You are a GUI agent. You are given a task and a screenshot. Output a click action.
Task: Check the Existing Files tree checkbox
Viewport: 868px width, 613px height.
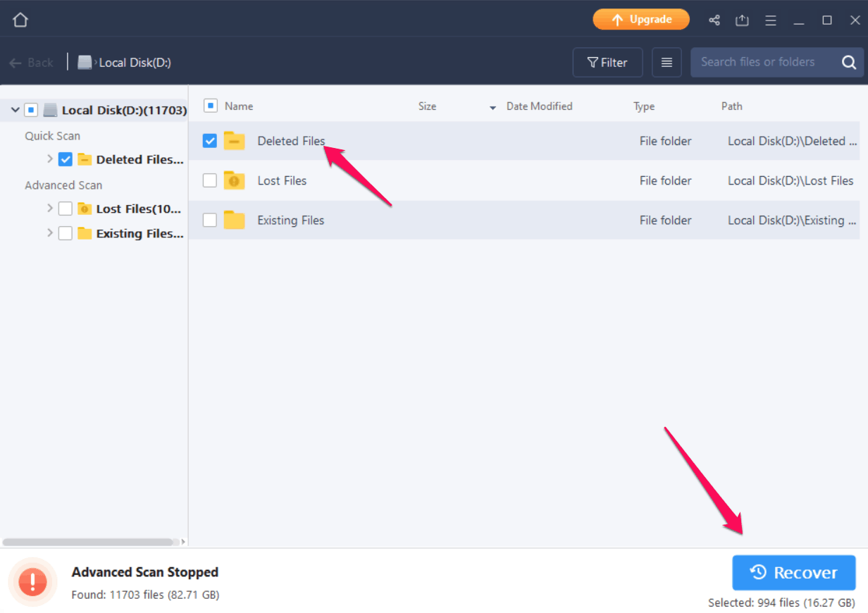[66, 233]
